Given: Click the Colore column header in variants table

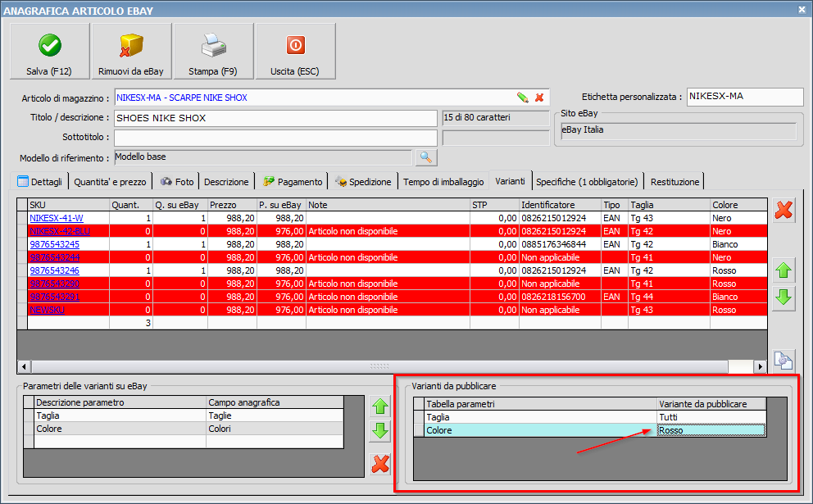Looking at the screenshot, I should tap(738, 205).
